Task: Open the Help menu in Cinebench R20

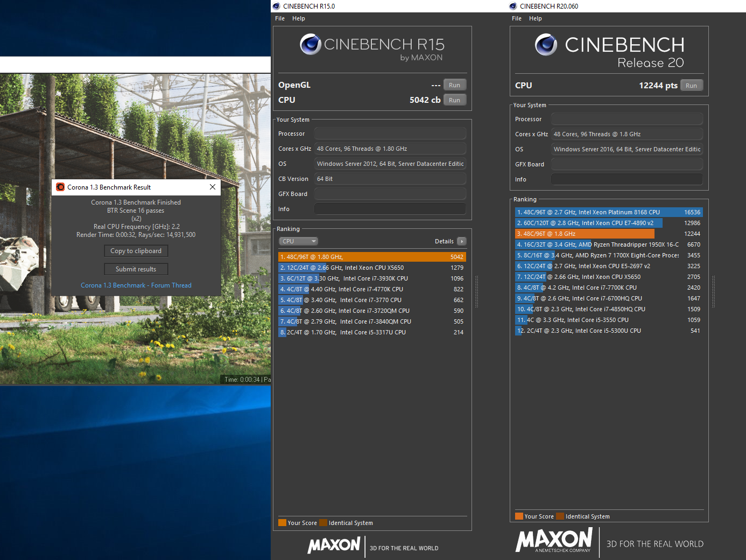Action: point(536,18)
